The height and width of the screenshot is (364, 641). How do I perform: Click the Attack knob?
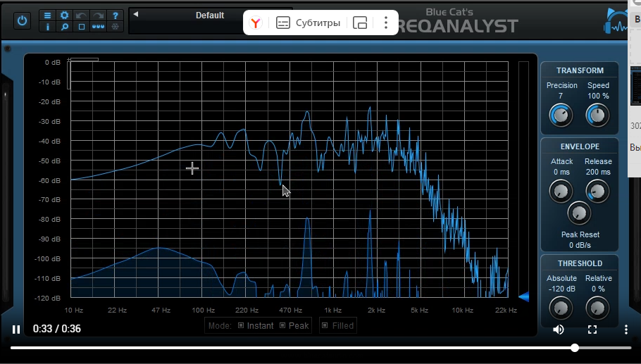pos(561,192)
